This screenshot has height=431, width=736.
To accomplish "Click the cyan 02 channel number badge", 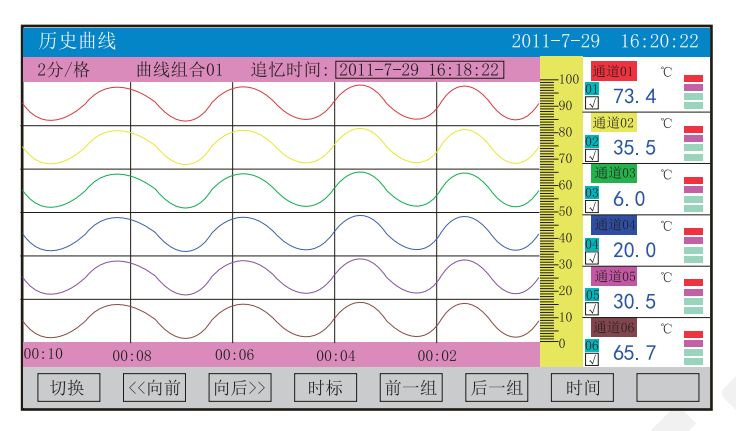I will pos(591,141).
